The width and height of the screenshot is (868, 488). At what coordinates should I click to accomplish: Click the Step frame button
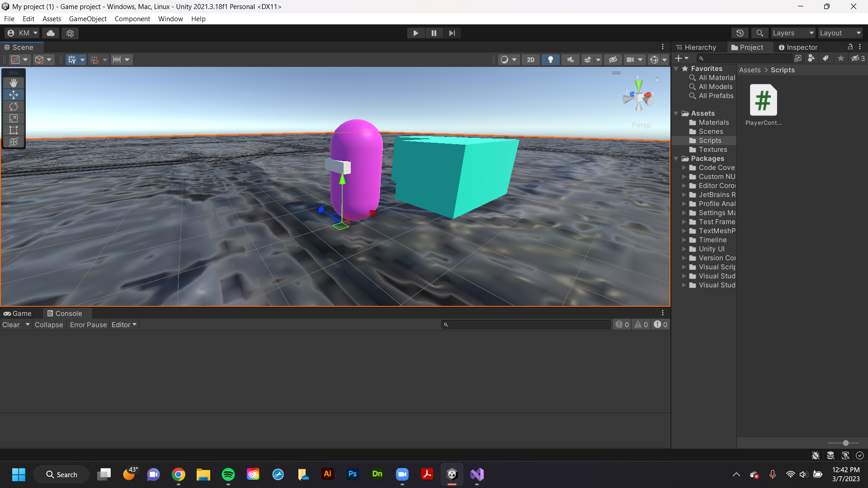(452, 33)
